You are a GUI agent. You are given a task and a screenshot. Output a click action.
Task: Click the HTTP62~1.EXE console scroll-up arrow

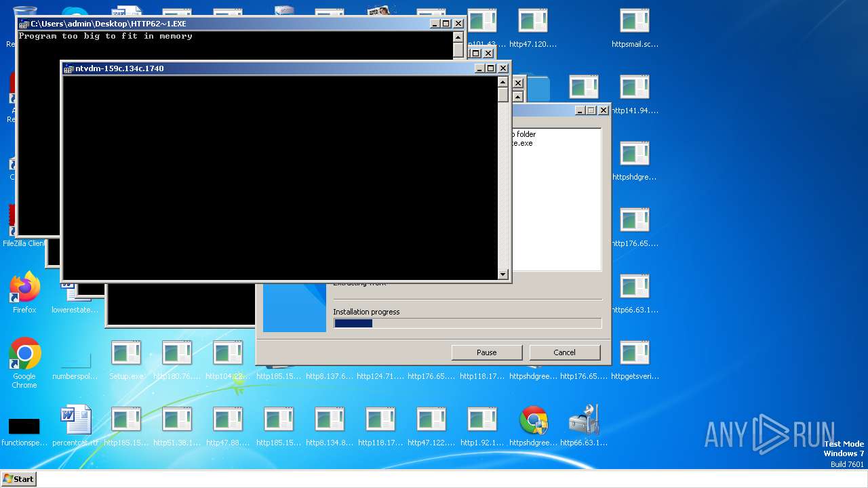click(x=458, y=37)
